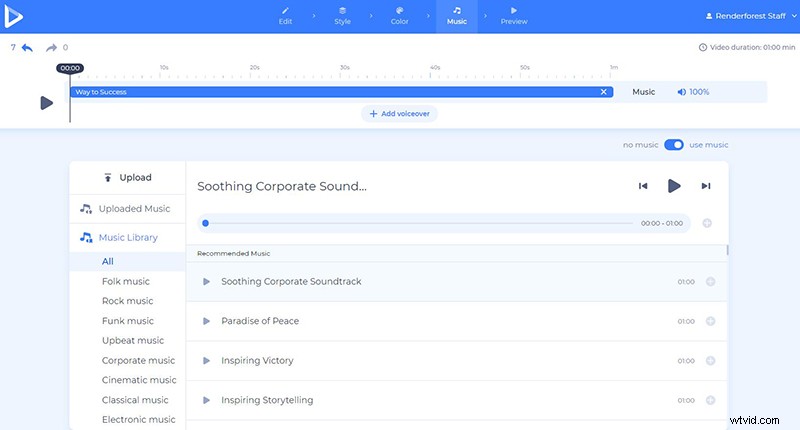Click the Upload button in sidebar
This screenshot has height=430, width=800.
coord(127,178)
